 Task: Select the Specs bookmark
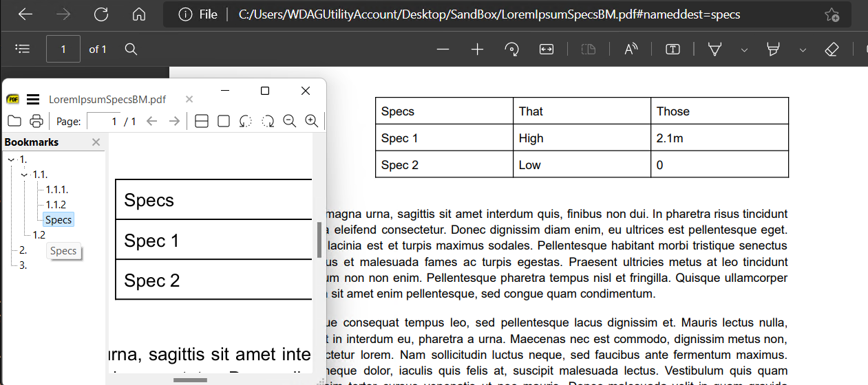pos(59,220)
